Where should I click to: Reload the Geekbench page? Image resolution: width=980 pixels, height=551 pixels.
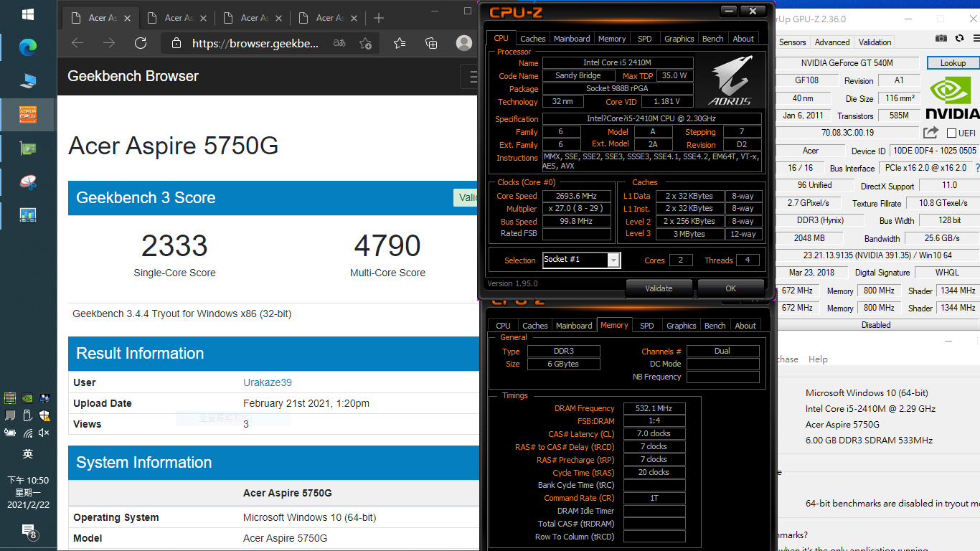click(141, 43)
